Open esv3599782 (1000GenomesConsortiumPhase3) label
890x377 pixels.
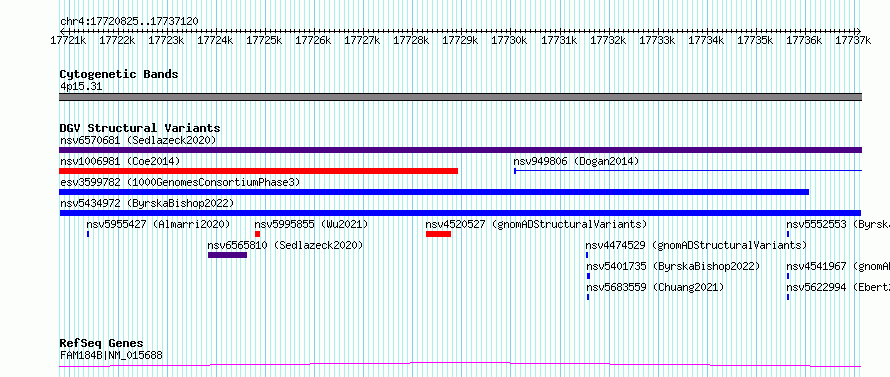180,182
